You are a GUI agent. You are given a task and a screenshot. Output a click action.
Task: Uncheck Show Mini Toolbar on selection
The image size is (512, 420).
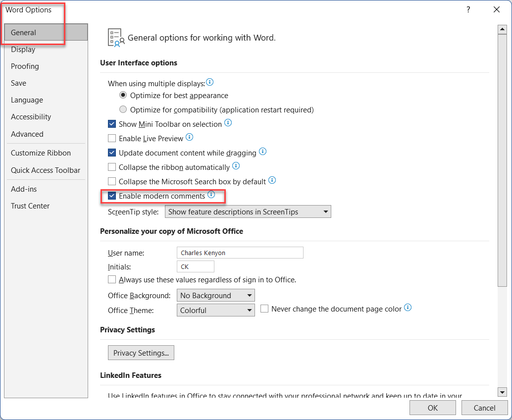point(112,124)
